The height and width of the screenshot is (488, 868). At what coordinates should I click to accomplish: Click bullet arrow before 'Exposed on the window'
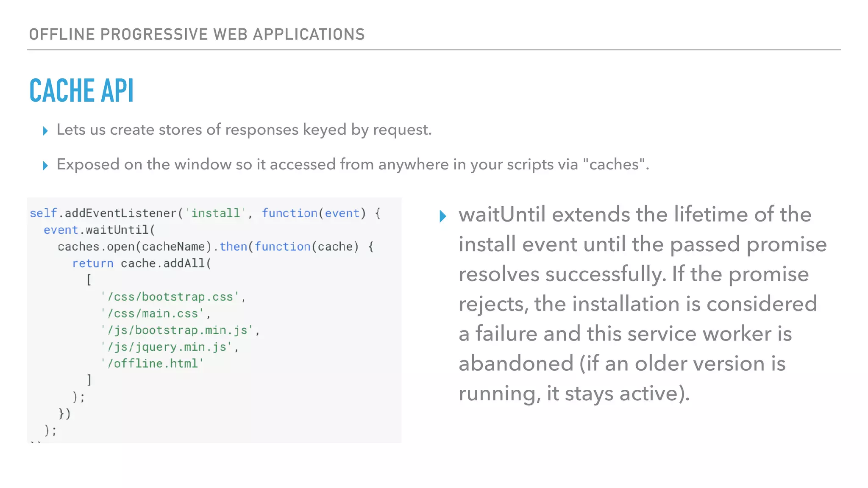45,166
